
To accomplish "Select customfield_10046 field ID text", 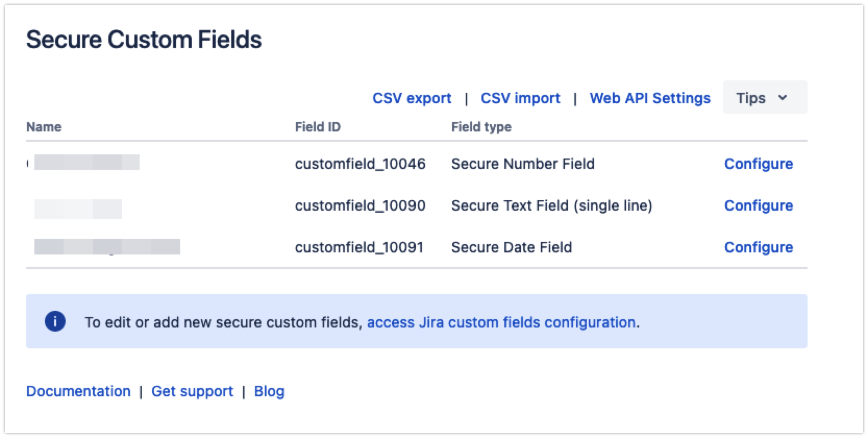I will tap(360, 164).
